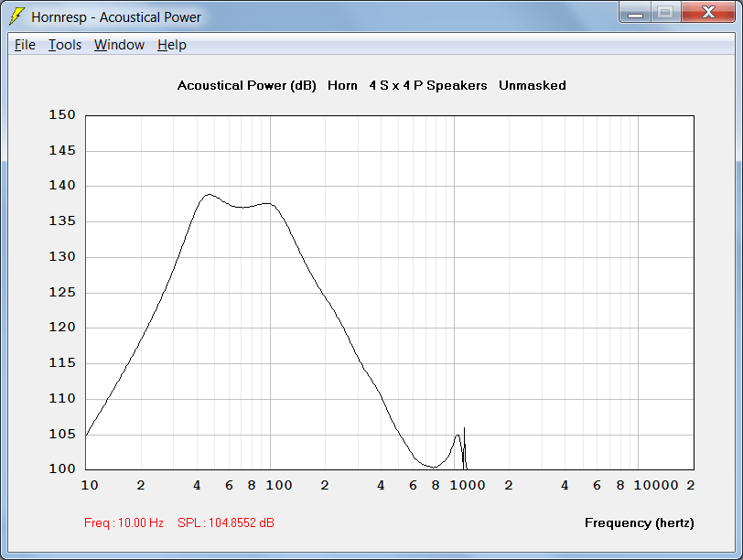This screenshot has width=743, height=560.
Task: Open the File menu
Action: coord(25,45)
